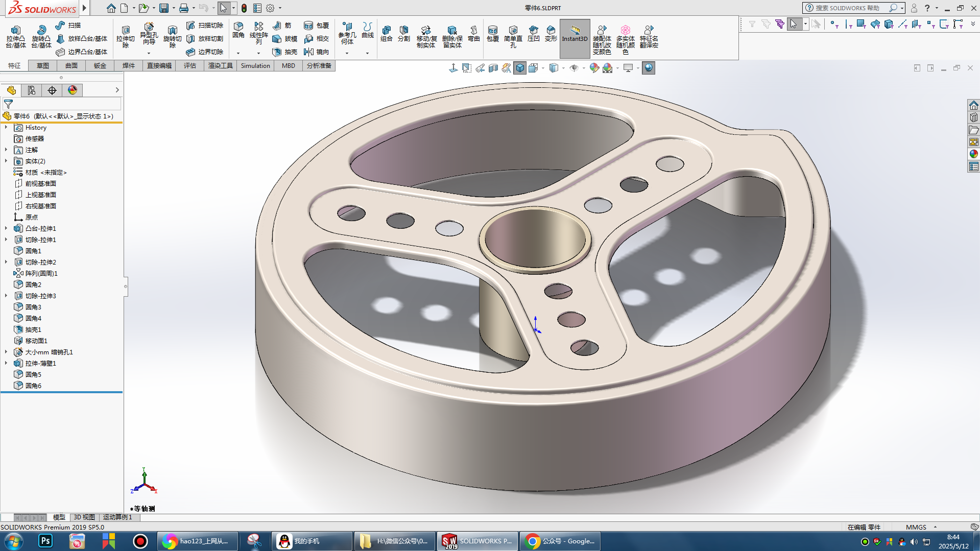Select the 拉伸凸台/基体 extrude boss tool
The image size is (980, 551).
(15, 37)
